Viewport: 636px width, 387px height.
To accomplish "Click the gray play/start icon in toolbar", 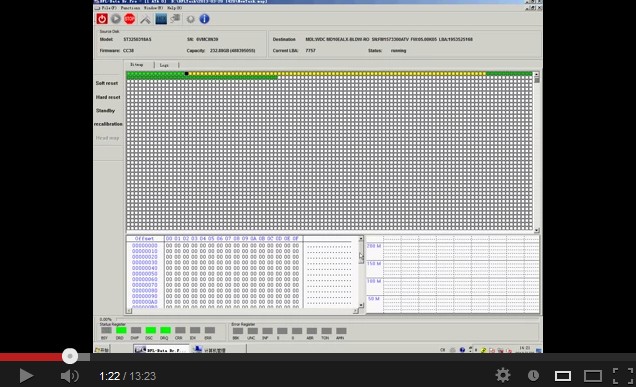I will (116, 19).
